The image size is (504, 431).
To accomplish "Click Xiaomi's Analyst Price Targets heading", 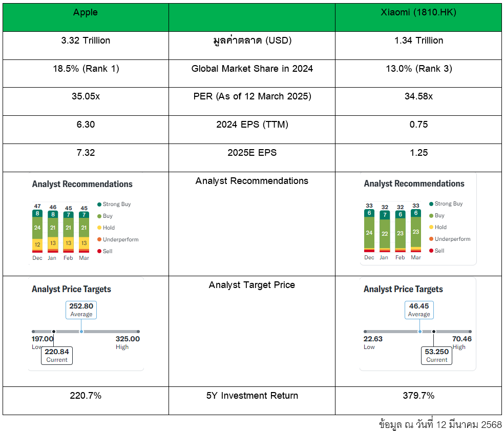I will [x=403, y=289].
